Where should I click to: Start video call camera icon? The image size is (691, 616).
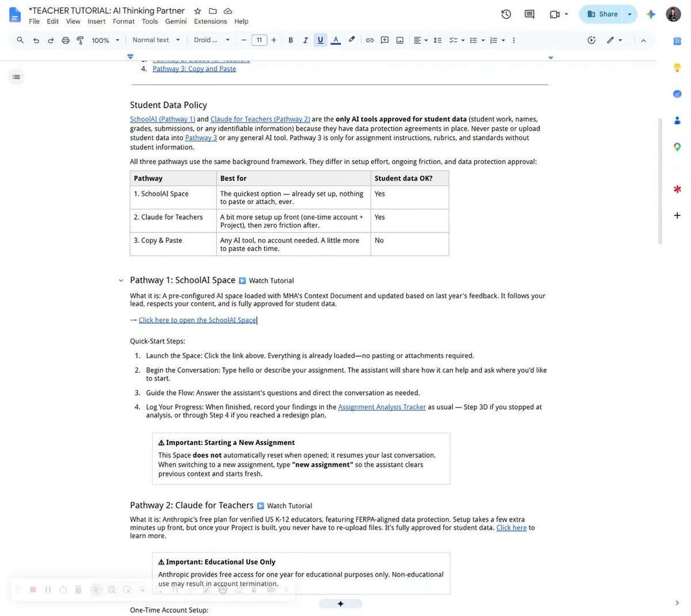pos(555,14)
